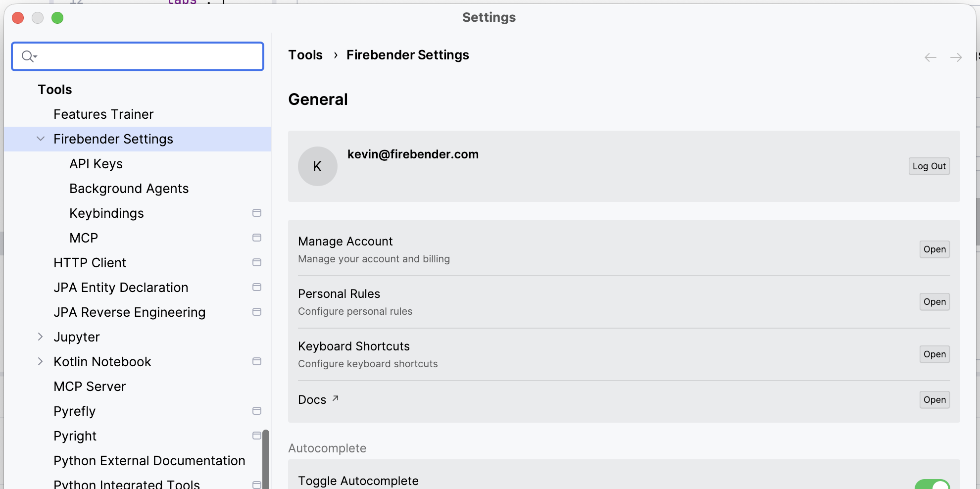
Task: Focus the settings search field
Action: pos(138,56)
